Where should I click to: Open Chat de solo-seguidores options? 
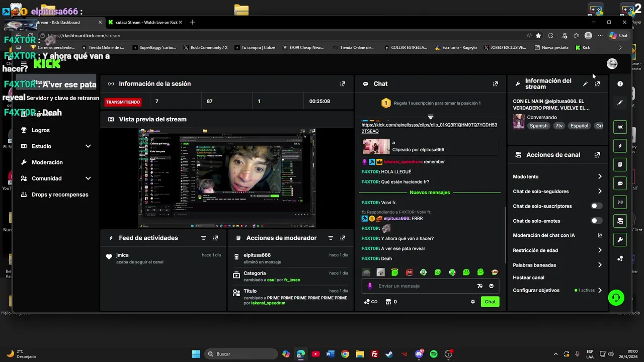[x=557, y=192]
